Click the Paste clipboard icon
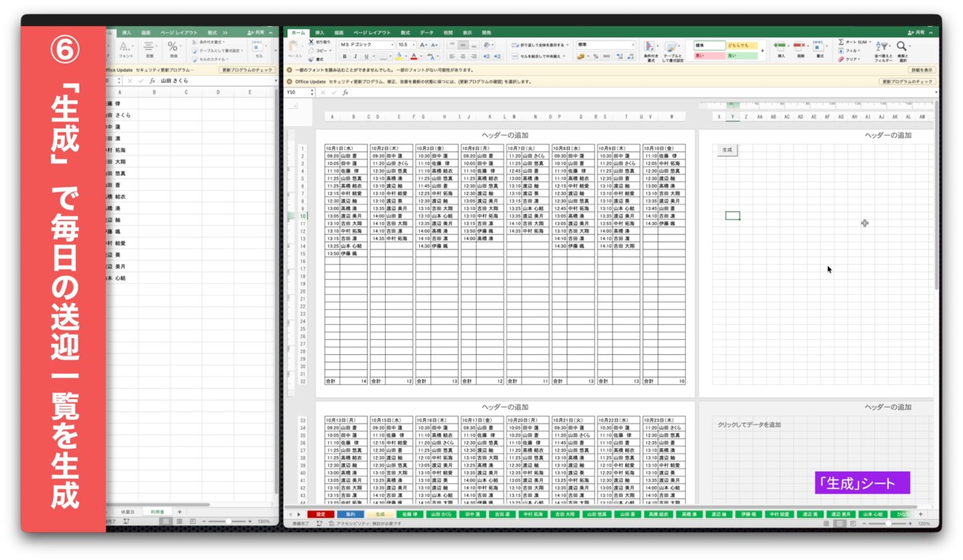The image size is (963, 560). tap(294, 46)
